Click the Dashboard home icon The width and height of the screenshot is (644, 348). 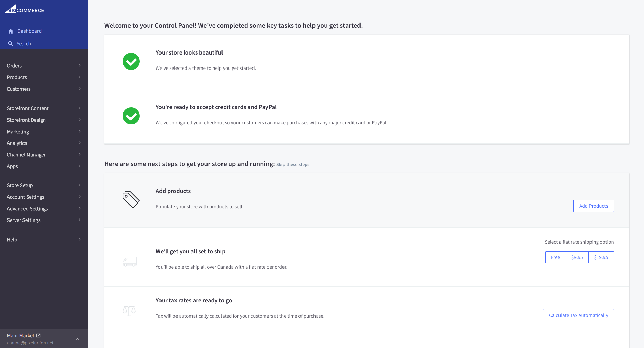[x=11, y=31]
